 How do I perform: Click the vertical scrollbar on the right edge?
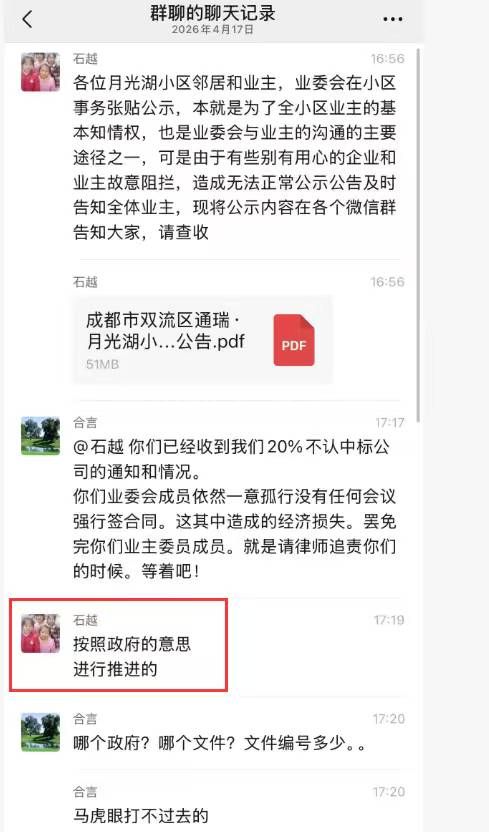coord(418,235)
